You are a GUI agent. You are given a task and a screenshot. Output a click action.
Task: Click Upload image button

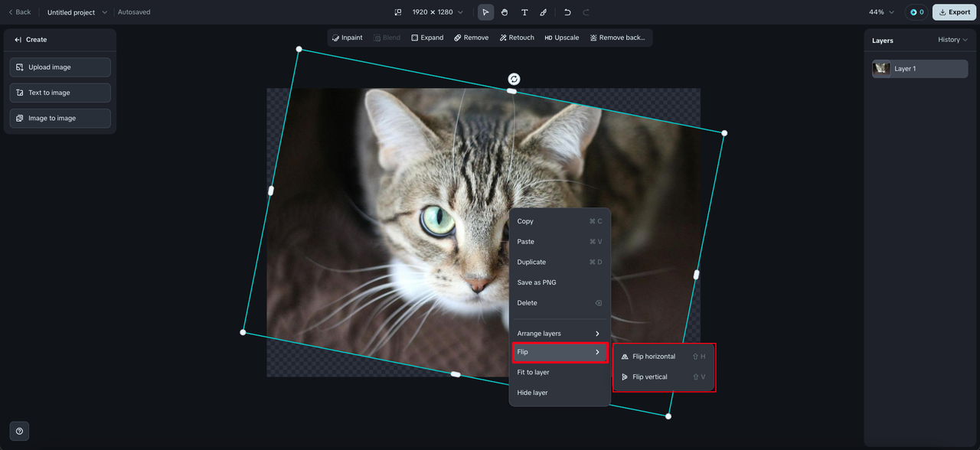(x=60, y=67)
